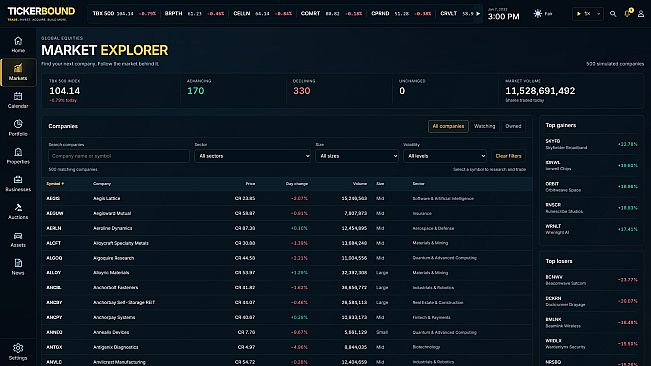
Task: Click the search magnifier icon in header
Action: click(613, 14)
